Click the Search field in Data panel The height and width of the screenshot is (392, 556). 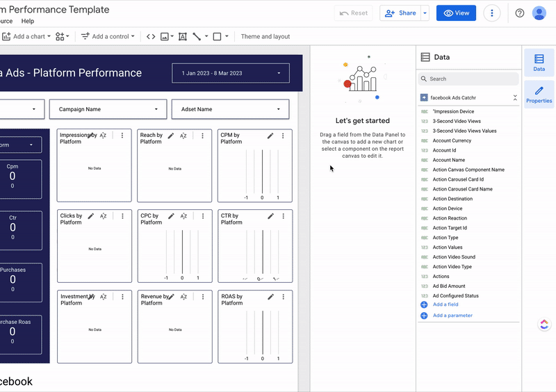pos(469,79)
